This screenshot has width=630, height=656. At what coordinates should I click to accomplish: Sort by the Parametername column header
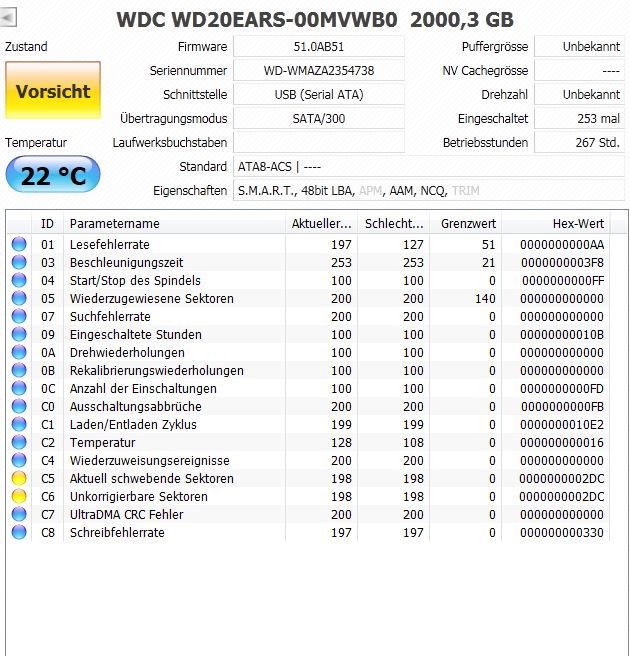coord(174,223)
